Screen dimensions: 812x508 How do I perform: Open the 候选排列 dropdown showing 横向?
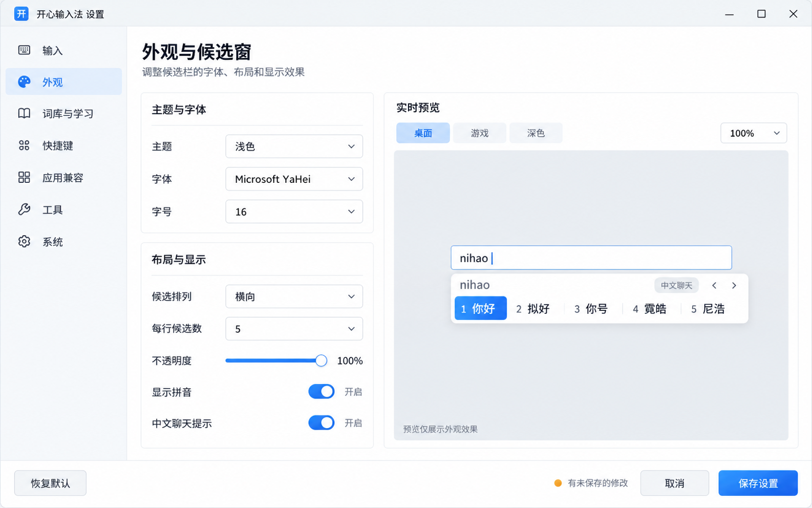pyautogui.click(x=294, y=297)
